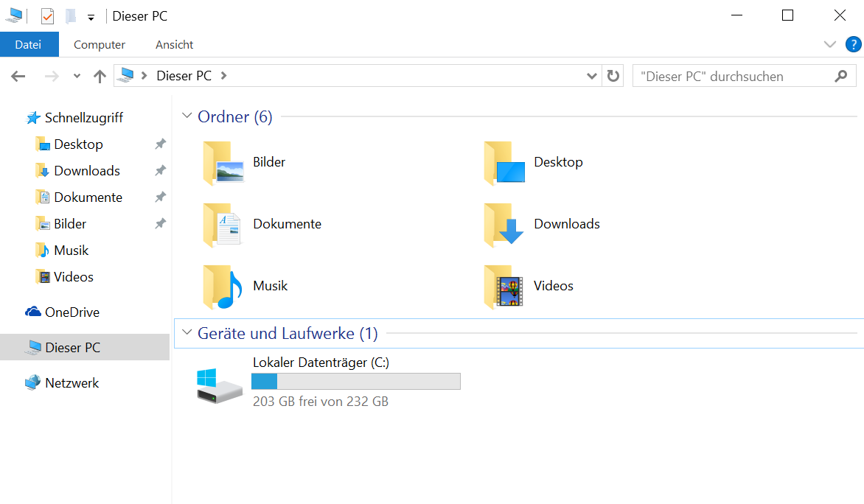This screenshot has width=864, height=504.
Task: Select the Bilder folder icon in main pane
Action: click(x=223, y=163)
